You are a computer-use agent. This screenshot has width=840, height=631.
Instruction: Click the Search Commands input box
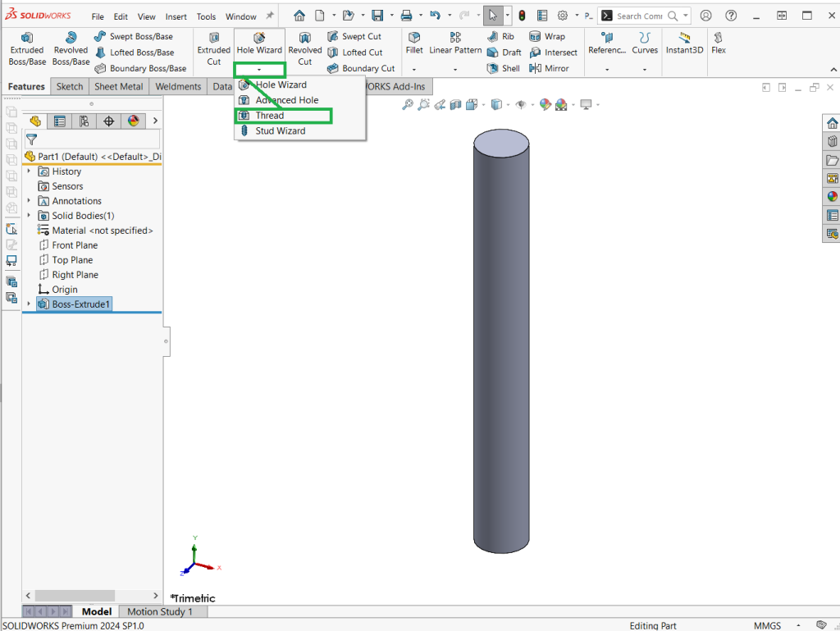tap(641, 16)
